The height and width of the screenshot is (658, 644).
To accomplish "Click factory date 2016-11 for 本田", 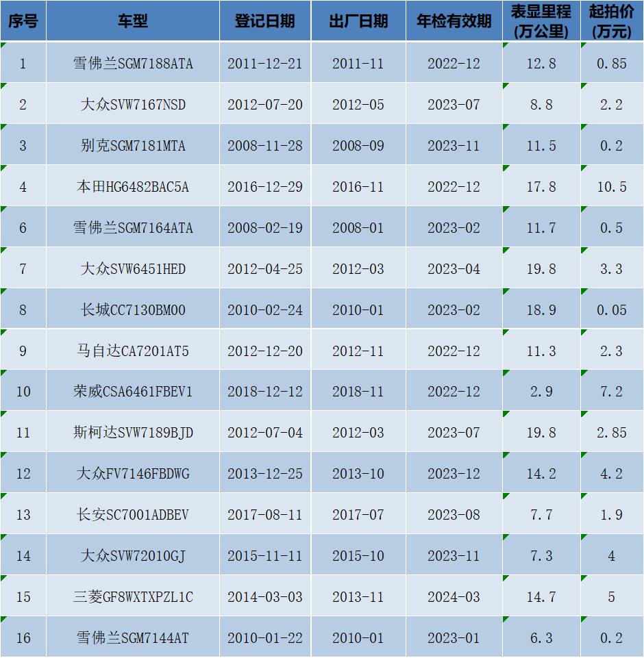I will coord(358,186).
